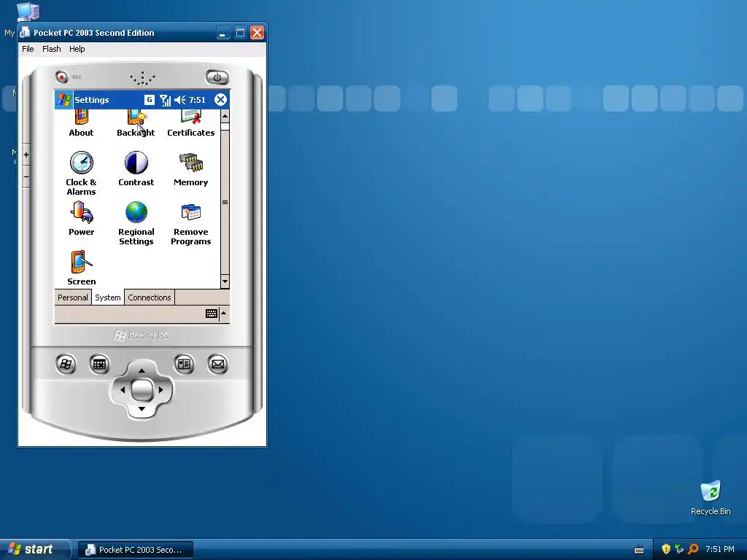The height and width of the screenshot is (560, 747).
Task: Tap the muted speaker volume icon
Action: click(x=179, y=99)
